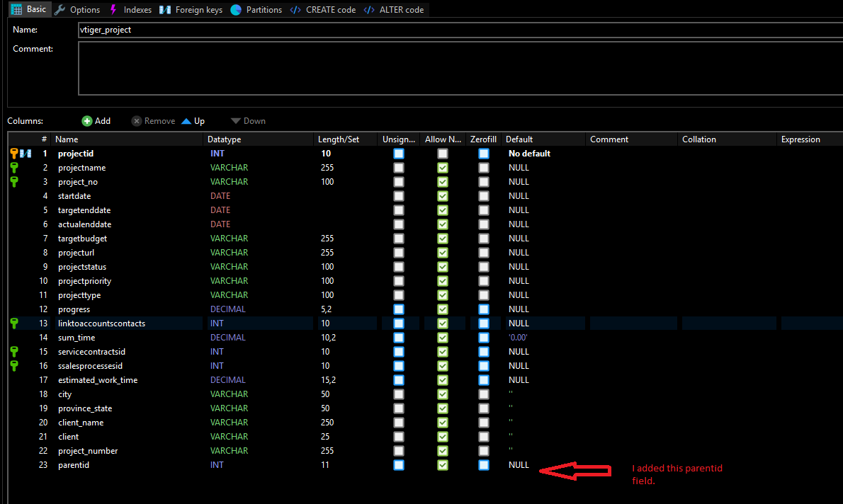
Task: Click the green key icon of project_no
Action: [x=14, y=182]
